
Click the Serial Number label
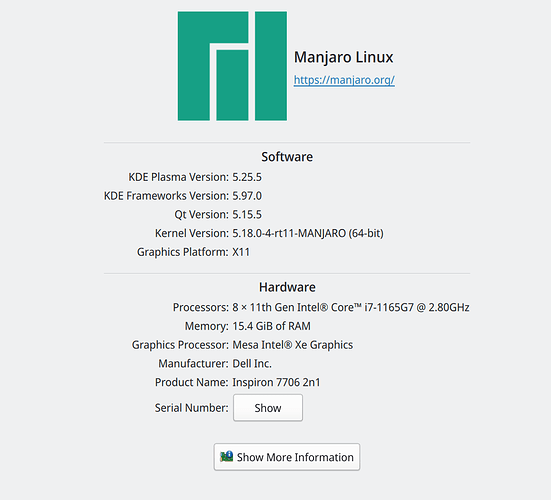click(192, 408)
